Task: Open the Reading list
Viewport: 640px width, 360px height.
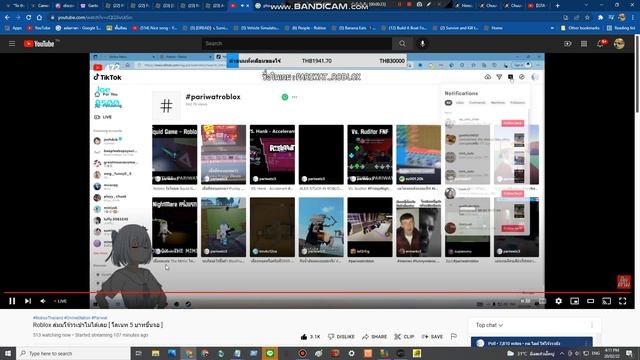Action: (x=621, y=28)
